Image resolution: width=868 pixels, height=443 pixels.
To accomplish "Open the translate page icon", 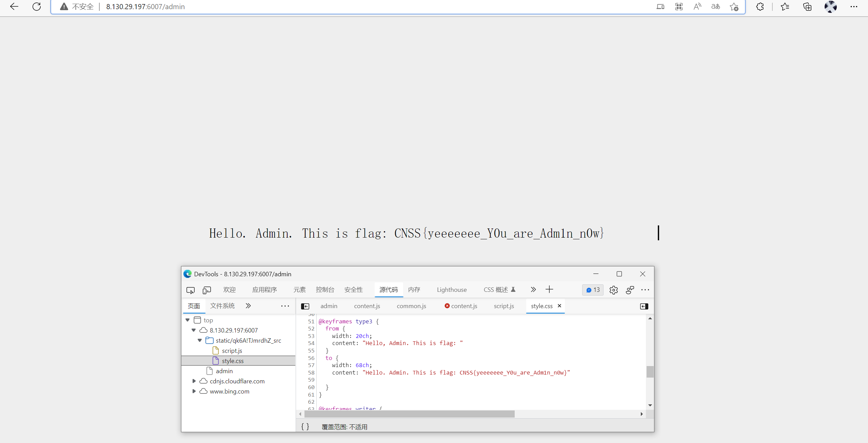I will (x=715, y=6).
